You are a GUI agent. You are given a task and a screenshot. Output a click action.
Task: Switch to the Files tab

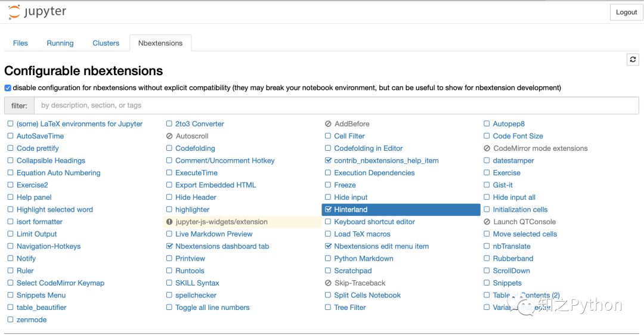click(20, 43)
